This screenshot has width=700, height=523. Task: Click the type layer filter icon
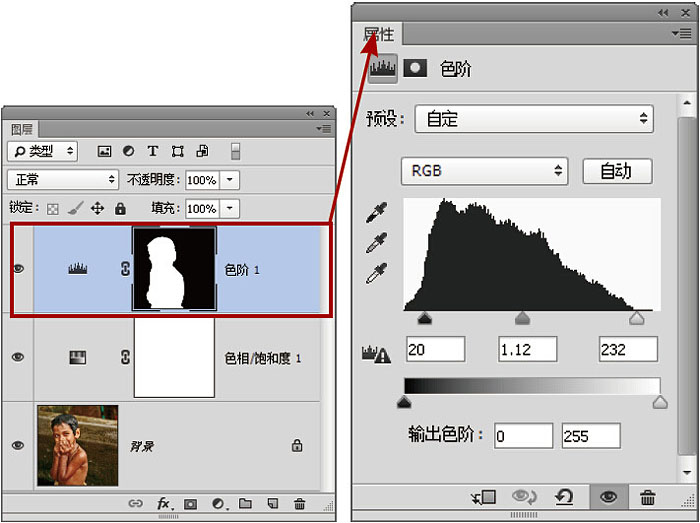click(x=153, y=151)
